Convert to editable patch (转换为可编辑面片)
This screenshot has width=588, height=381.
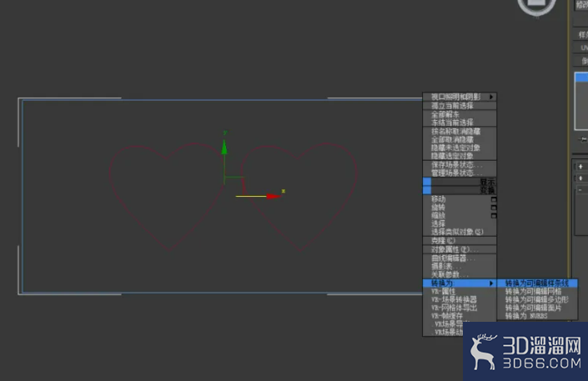[x=537, y=308]
